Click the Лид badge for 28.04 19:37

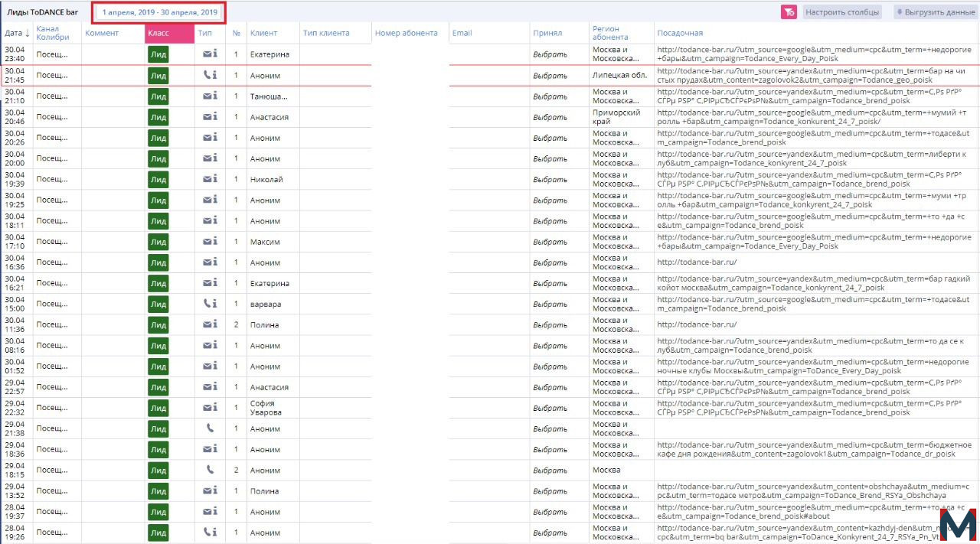tap(158, 511)
